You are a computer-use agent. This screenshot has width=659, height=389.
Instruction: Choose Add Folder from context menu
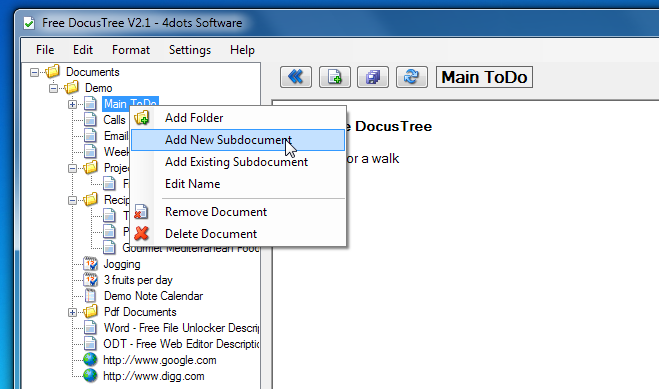(238, 118)
